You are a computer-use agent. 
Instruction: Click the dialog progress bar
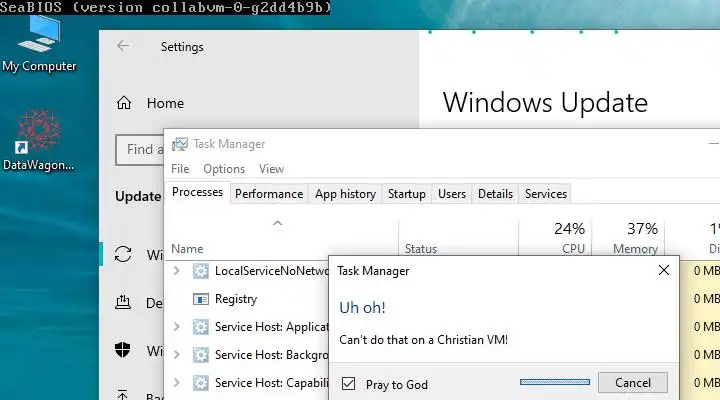pos(554,382)
